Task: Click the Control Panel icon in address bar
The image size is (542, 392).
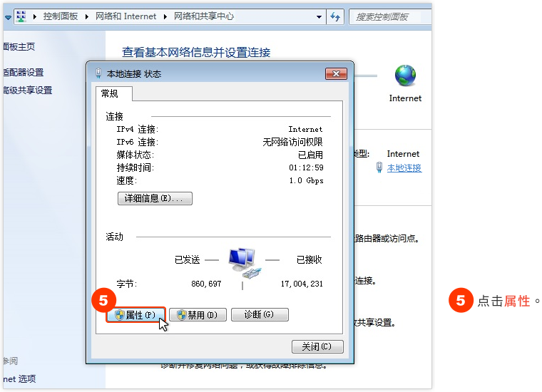Action: 21,16
